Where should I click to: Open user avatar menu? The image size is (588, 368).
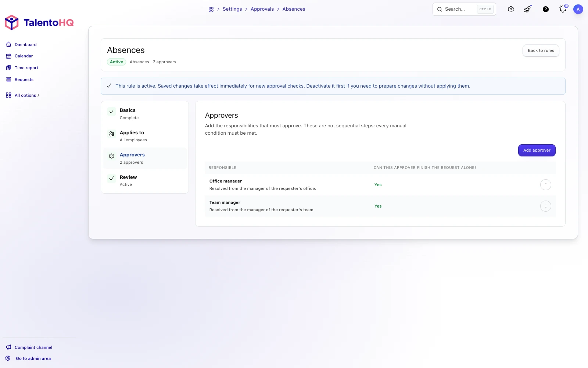pos(578,9)
